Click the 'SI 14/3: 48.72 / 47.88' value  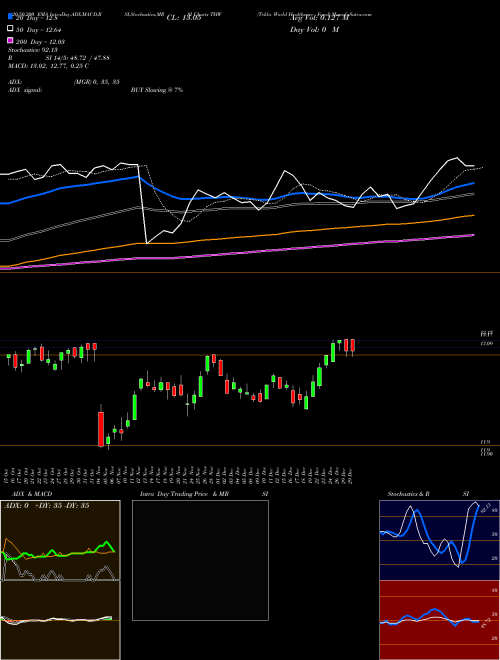(77, 58)
